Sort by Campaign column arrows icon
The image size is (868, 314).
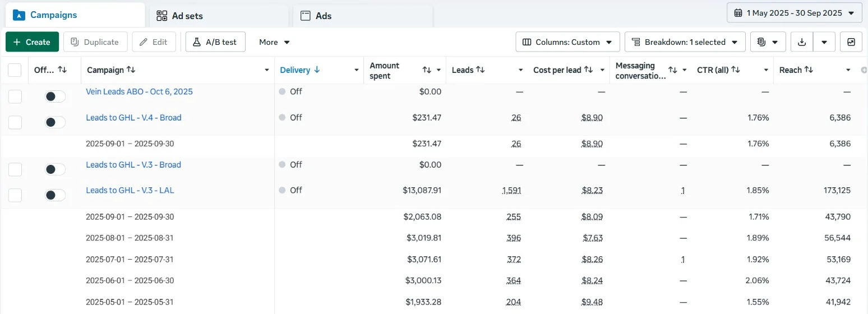[131, 70]
